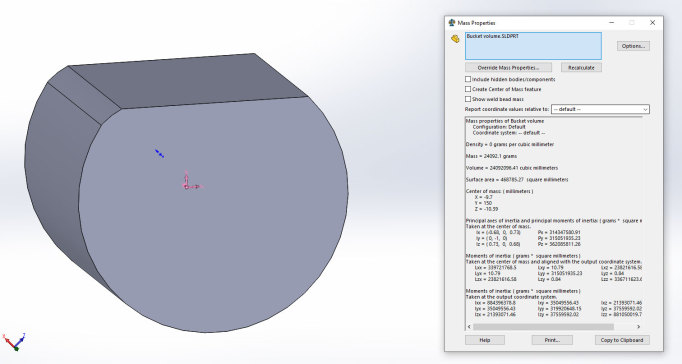Click the view orientation triad in viewport corner

point(14,341)
